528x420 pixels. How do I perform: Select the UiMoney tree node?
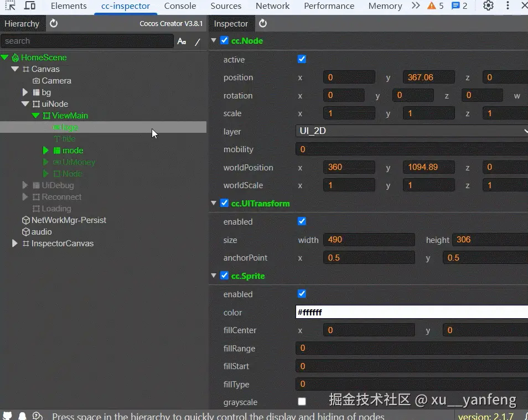(x=79, y=162)
